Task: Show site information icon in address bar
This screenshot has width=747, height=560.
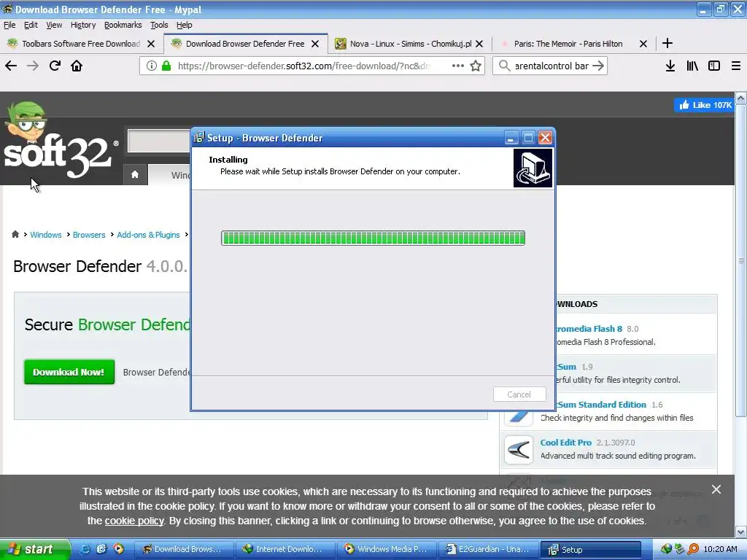Action: [151, 66]
